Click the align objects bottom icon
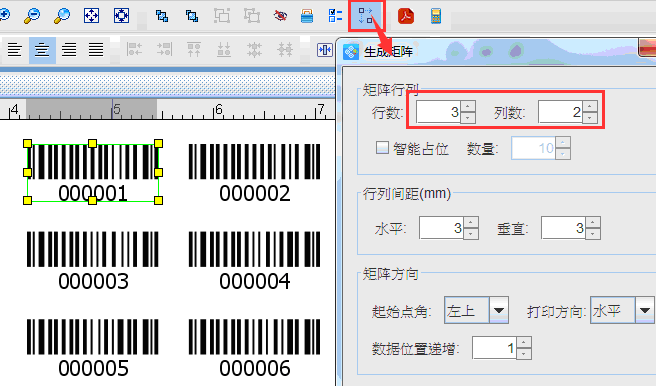 pos(224,50)
